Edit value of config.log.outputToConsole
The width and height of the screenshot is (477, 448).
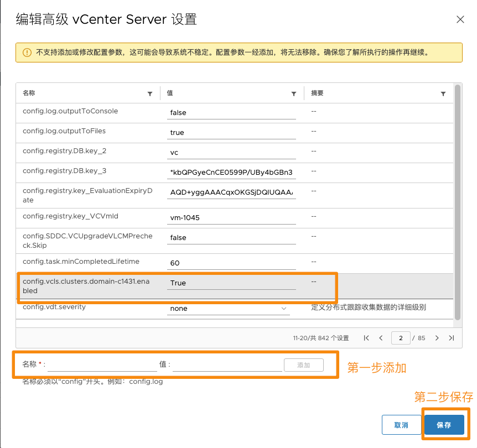pyautogui.click(x=231, y=112)
